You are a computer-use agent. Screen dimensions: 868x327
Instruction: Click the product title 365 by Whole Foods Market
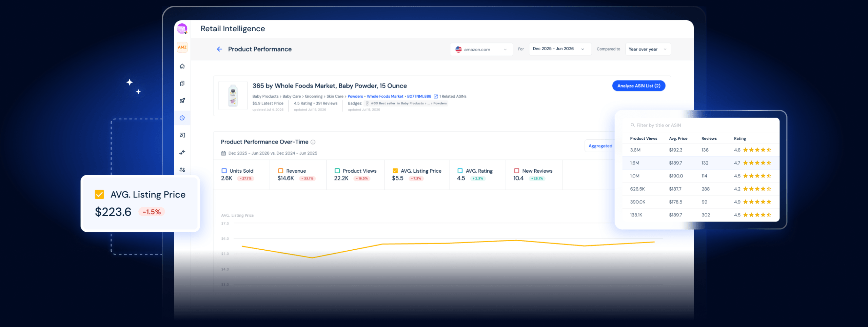click(x=330, y=86)
